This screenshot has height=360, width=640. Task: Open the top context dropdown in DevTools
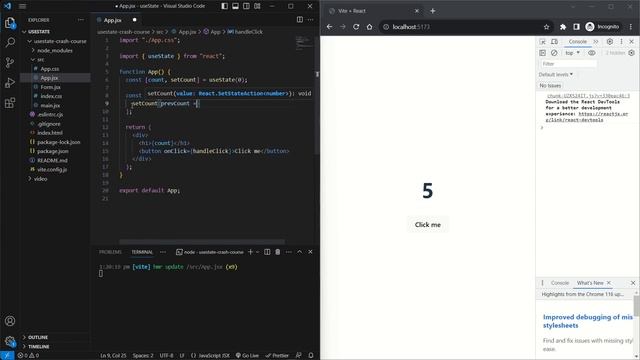572,53
